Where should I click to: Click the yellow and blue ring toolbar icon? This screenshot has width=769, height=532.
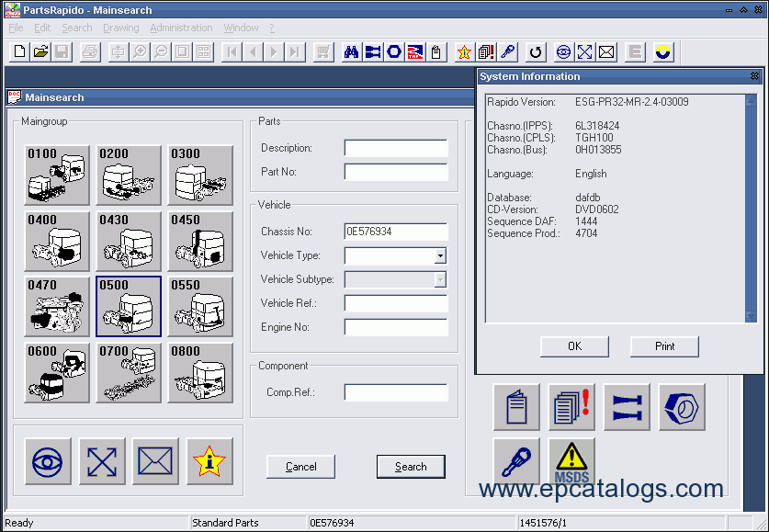pyautogui.click(x=662, y=51)
